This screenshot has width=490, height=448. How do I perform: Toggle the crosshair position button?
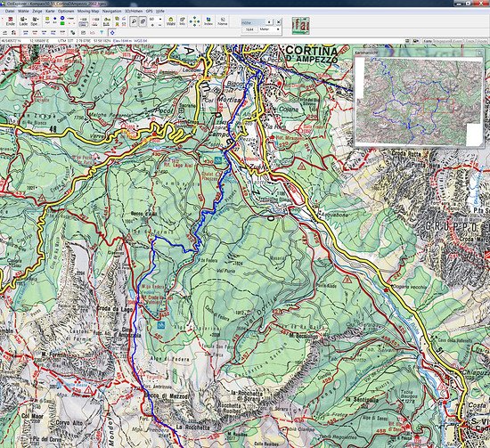(112, 32)
